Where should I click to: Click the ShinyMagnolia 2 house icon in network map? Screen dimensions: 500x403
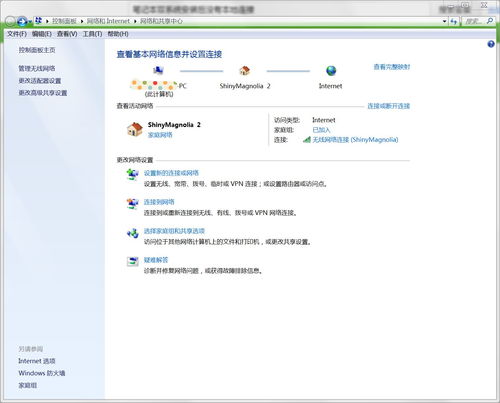tap(244, 71)
